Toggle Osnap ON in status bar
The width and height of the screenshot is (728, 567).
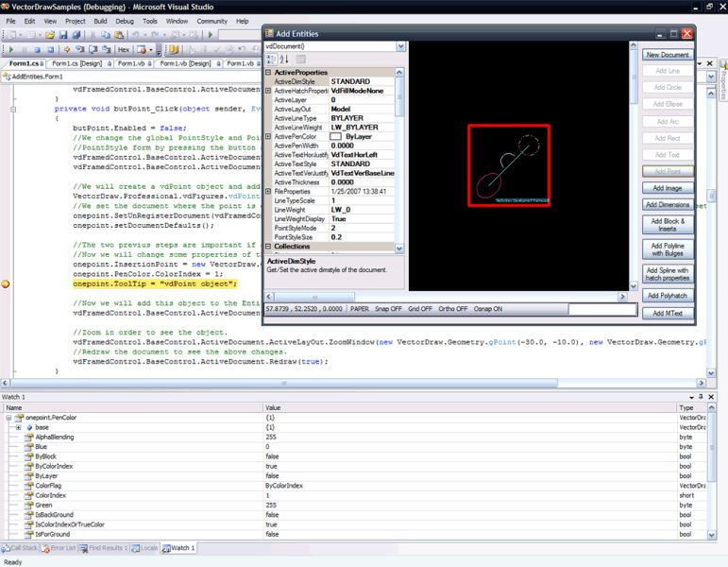[488, 309]
